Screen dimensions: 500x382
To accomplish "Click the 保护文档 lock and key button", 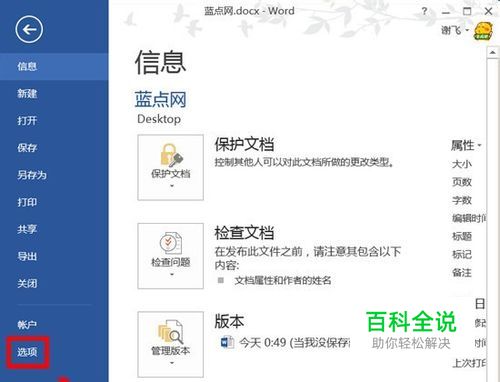I will tap(171, 167).
